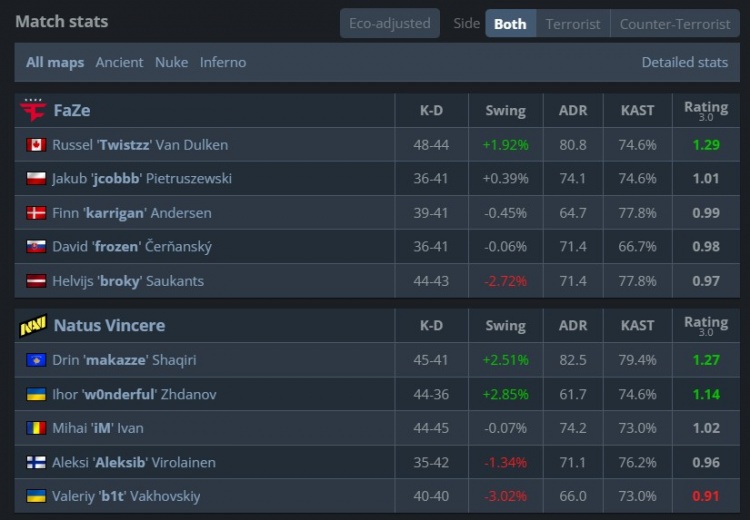Click Aleksib's Finnish flag icon

coord(37,462)
